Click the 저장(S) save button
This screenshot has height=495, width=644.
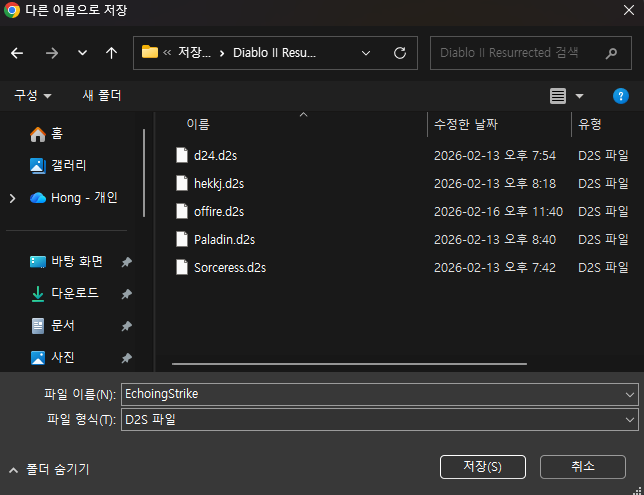(x=482, y=467)
